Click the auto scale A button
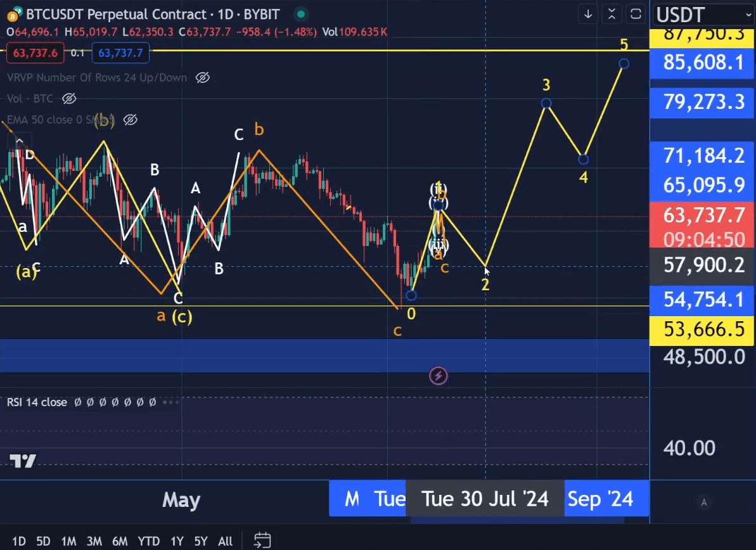Viewport: 756px width, 550px height. tap(703, 502)
